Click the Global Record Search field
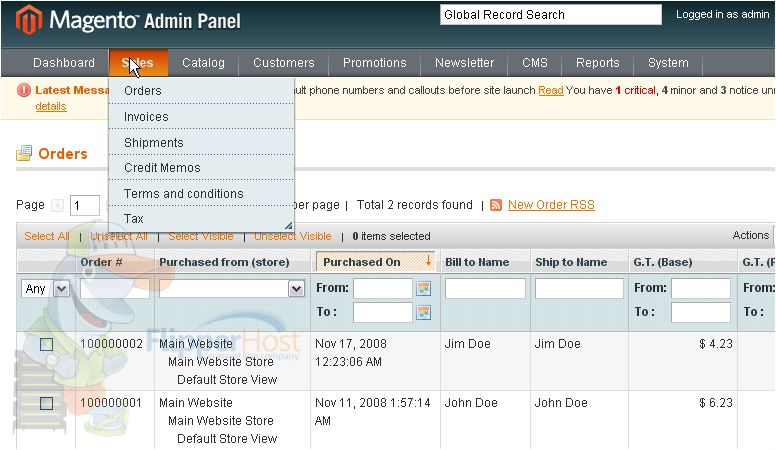Image resolution: width=776 pixels, height=450 pixels. pos(551,14)
